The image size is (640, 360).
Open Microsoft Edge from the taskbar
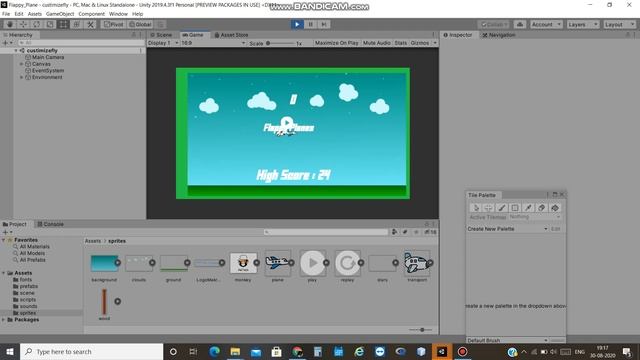coord(214,351)
